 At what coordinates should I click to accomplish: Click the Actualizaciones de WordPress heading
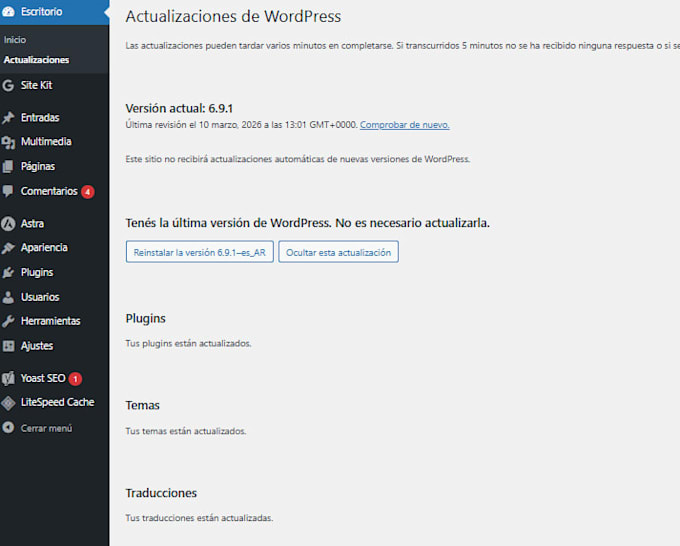(233, 16)
